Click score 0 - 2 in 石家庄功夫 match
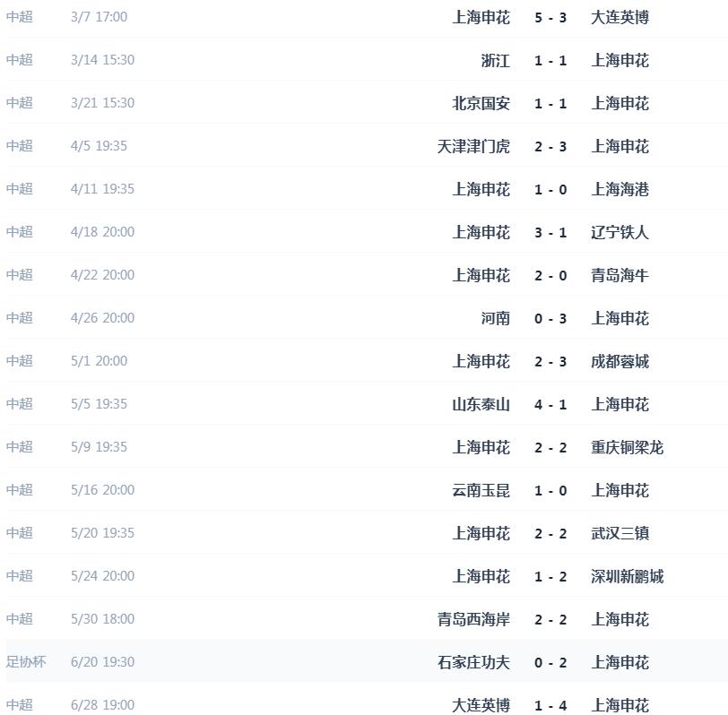 tap(550, 662)
